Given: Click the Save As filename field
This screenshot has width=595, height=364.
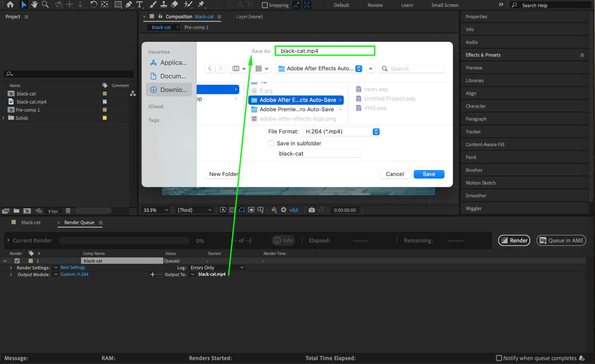Looking at the screenshot, I should [x=324, y=51].
